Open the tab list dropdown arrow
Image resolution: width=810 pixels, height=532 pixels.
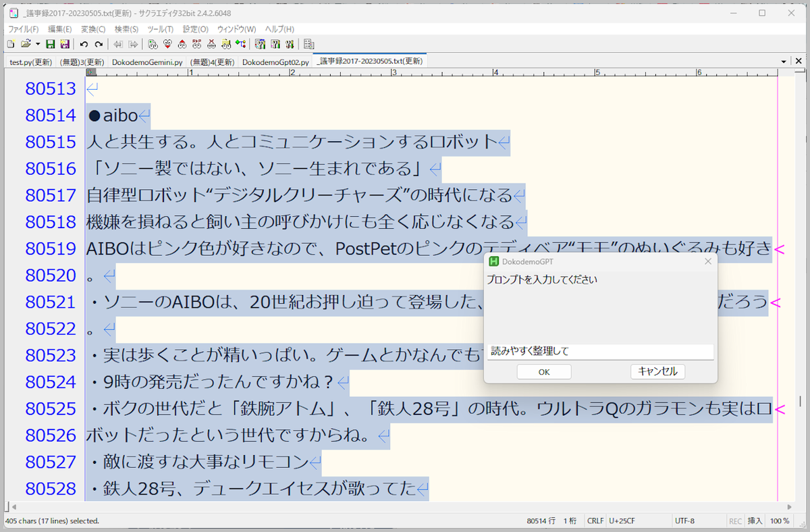click(785, 61)
